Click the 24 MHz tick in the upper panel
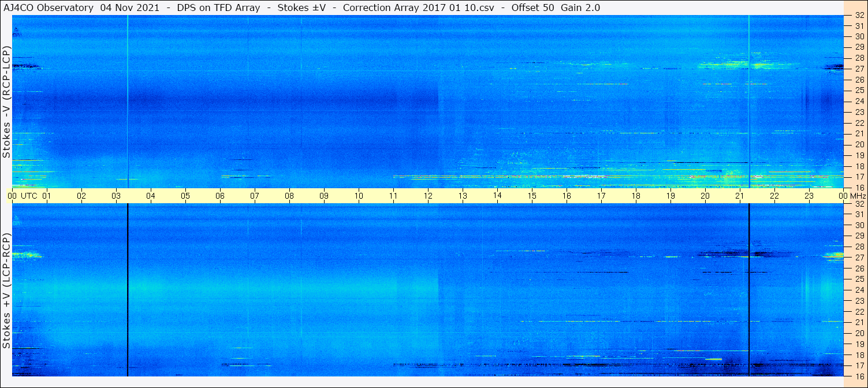This screenshot has height=388, width=868. 859,101
